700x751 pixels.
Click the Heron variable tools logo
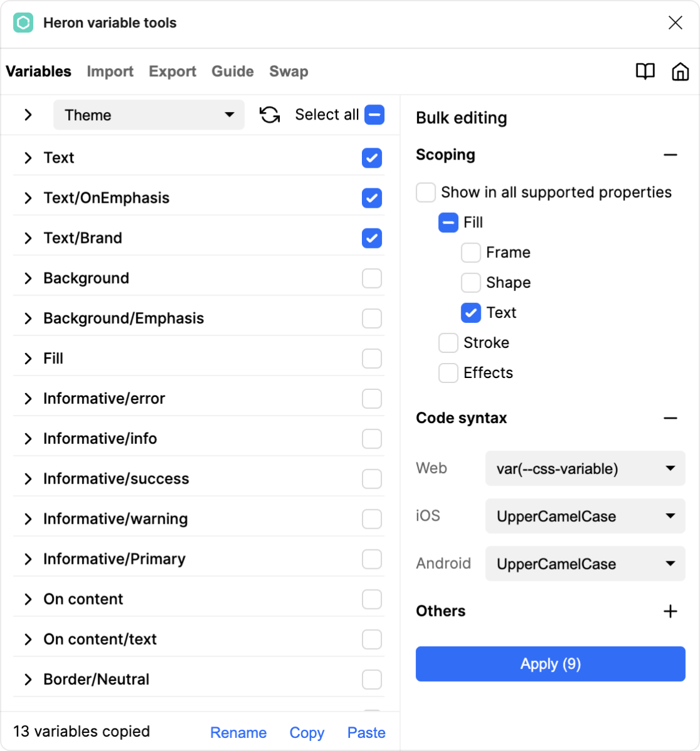tap(23, 23)
